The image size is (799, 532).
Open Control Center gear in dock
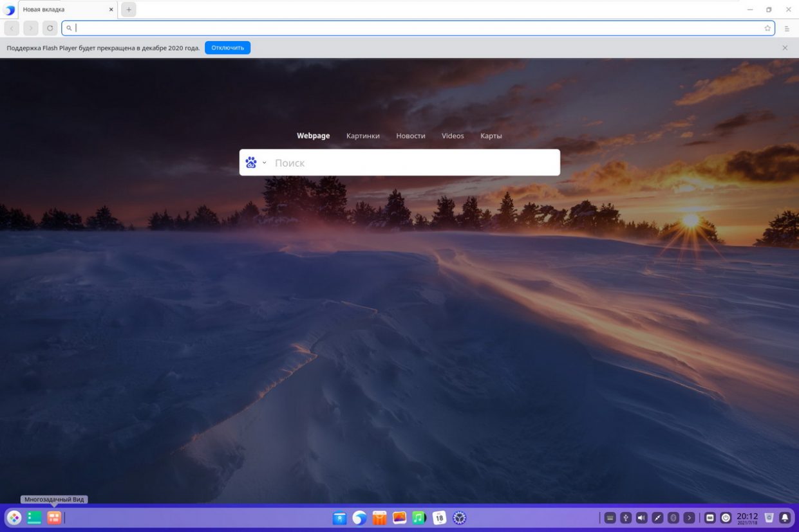pos(459,518)
